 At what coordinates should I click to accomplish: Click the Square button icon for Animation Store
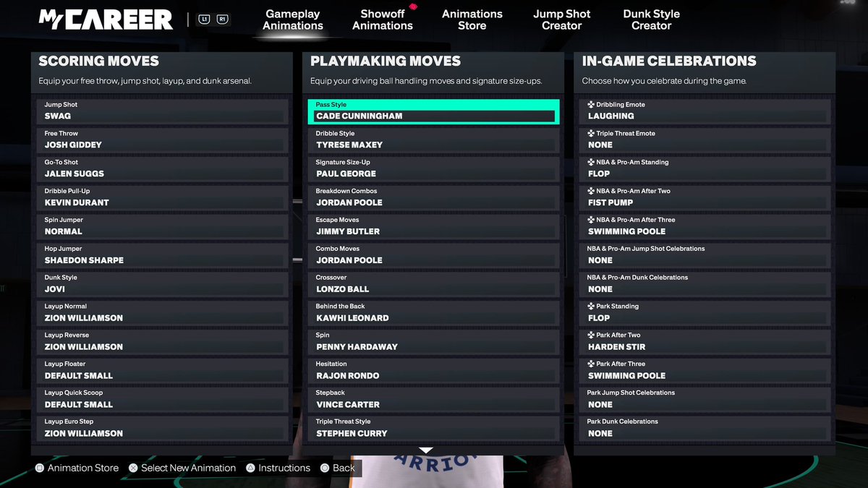click(40, 468)
